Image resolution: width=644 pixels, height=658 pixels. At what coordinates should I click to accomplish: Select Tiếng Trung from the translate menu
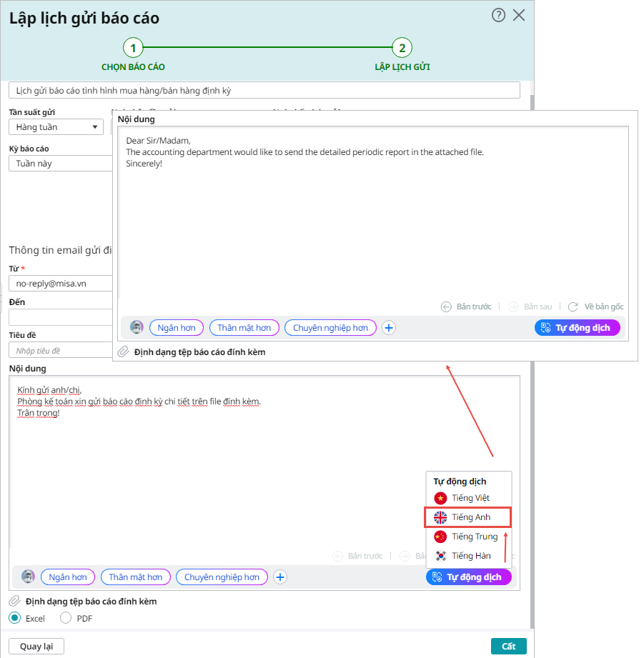pyautogui.click(x=468, y=537)
